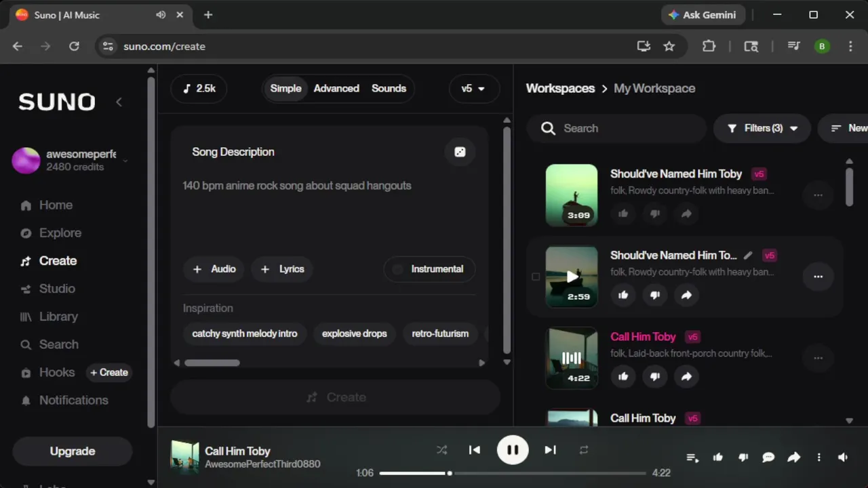
Task: Open Library in the sidebar
Action: [x=49, y=317]
